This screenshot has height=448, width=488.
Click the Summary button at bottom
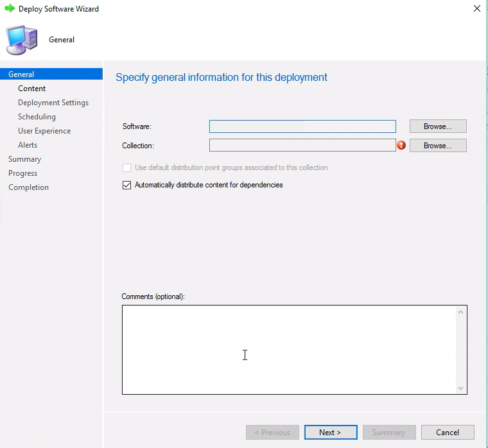(389, 433)
